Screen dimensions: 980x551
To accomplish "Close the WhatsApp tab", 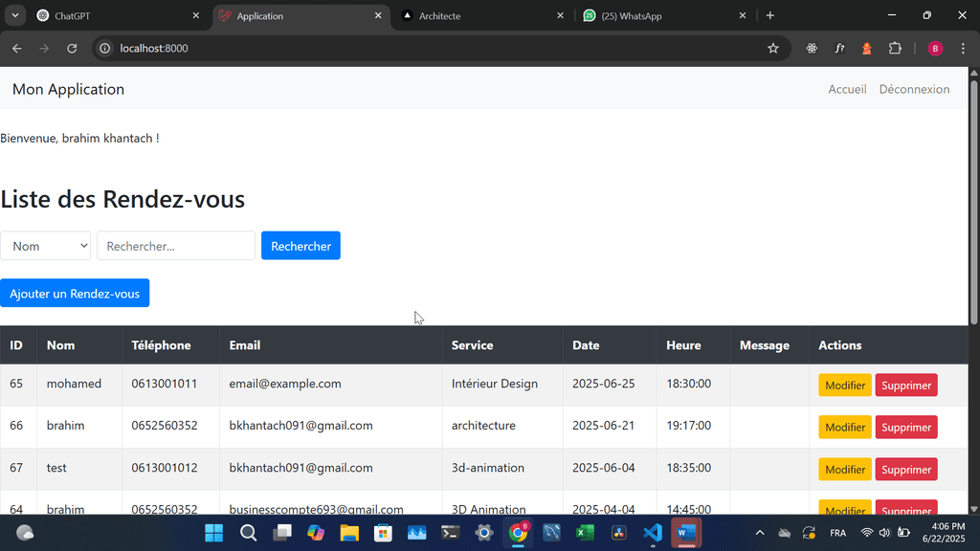I will click(x=743, y=15).
